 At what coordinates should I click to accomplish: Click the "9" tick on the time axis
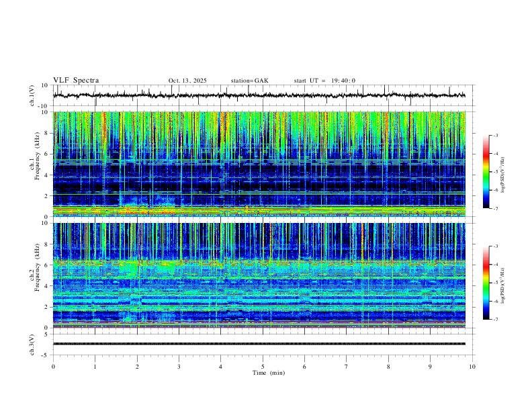pyautogui.click(x=430, y=367)
